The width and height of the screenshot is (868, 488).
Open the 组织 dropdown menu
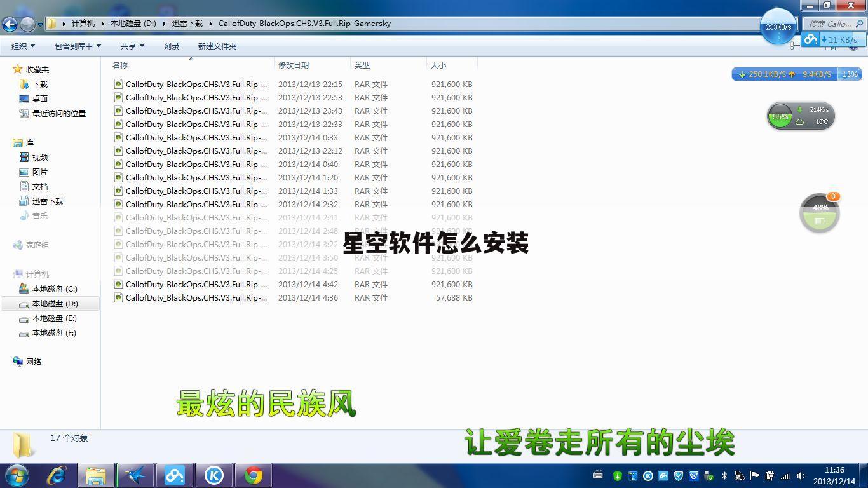pyautogui.click(x=23, y=46)
